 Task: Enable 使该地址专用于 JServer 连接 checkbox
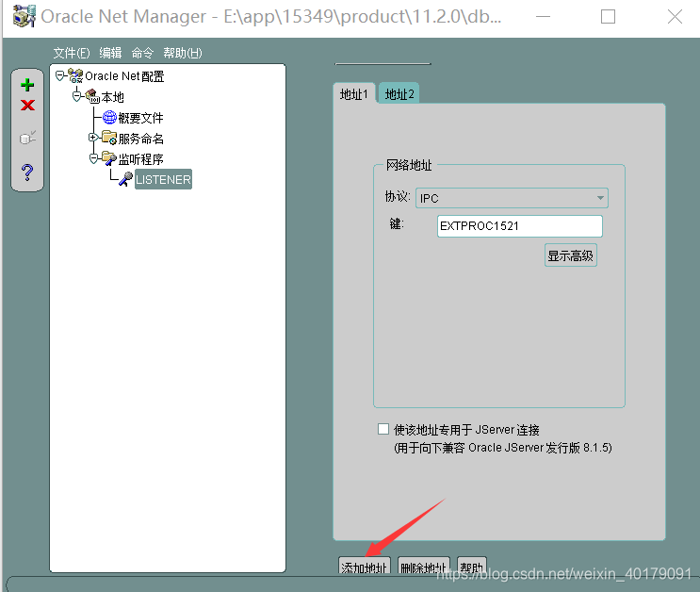(x=383, y=429)
